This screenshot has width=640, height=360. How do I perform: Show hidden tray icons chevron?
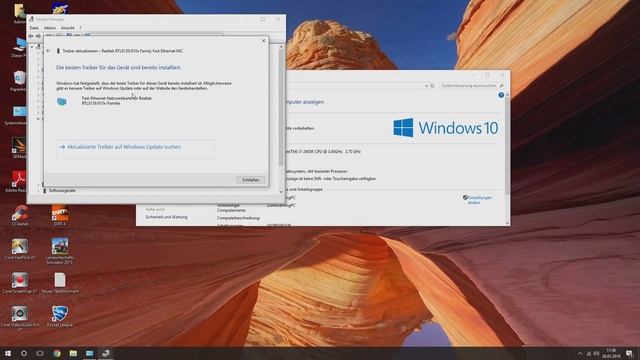coord(580,353)
